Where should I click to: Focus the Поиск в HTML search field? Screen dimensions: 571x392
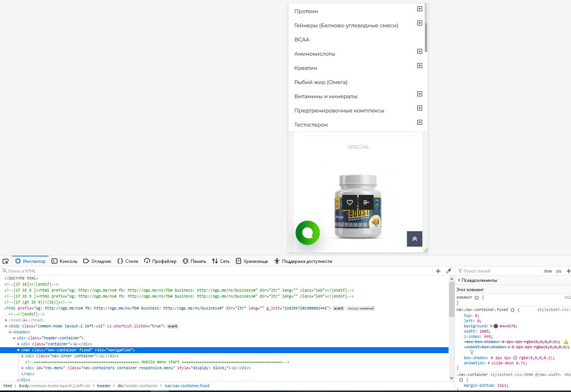pyautogui.click(x=216, y=271)
